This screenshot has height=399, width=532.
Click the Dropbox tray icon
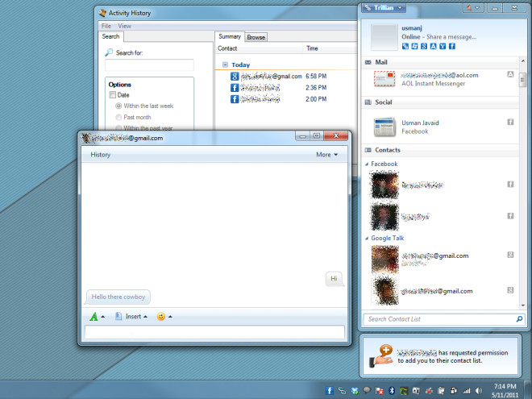point(355,391)
